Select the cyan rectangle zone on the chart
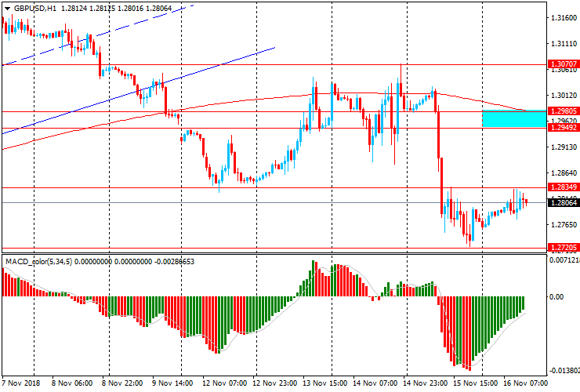The height and width of the screenshot is (392, 580). click(513, 118)
